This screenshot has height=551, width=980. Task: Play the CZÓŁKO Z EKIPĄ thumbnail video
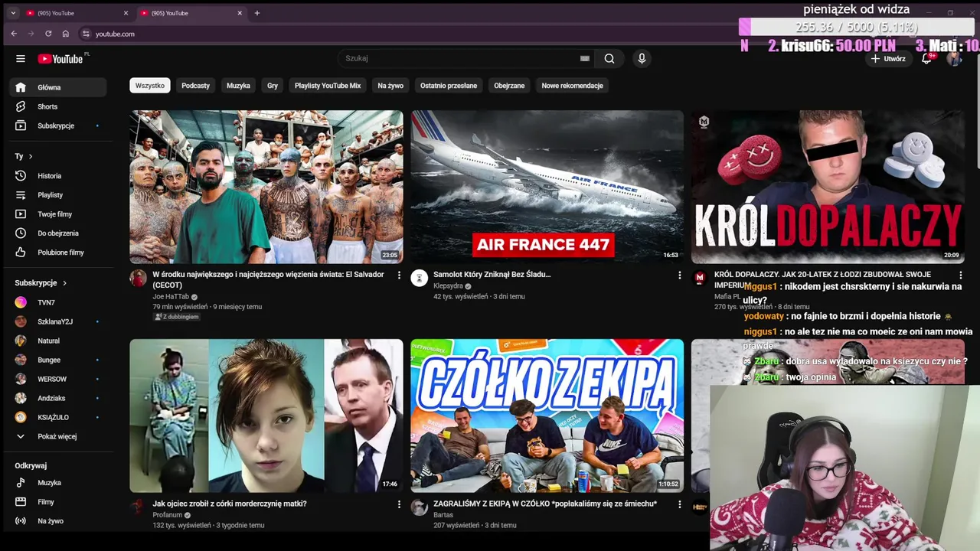point(547,416)
